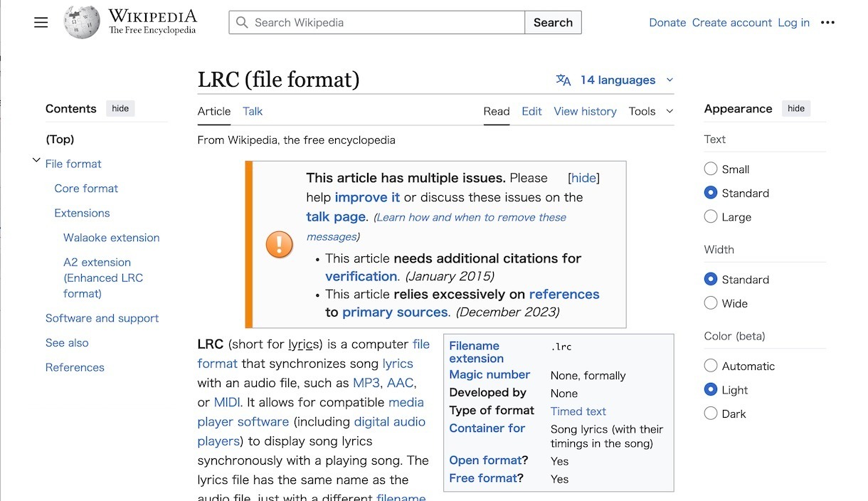868x501 pixels.
Task: Choose Light color mode
Action: [710, 389]
